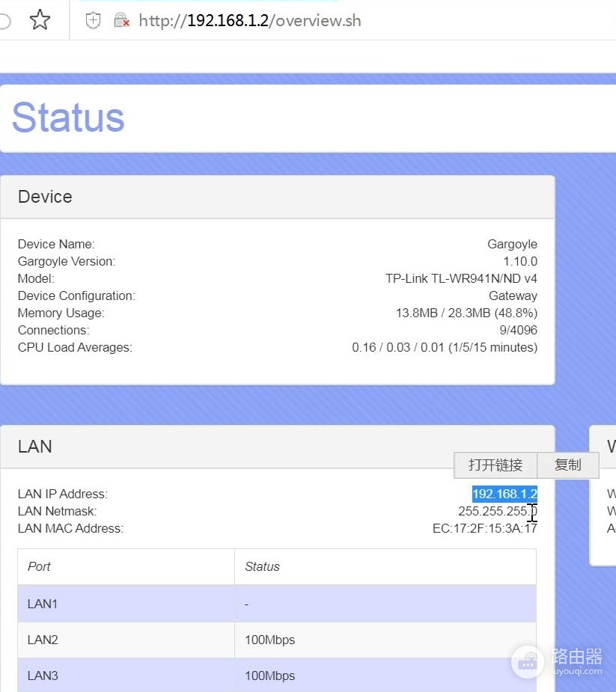Choose 复制 from the popup menu
Viewport: 616px width, 692px height.
[567, 465]
